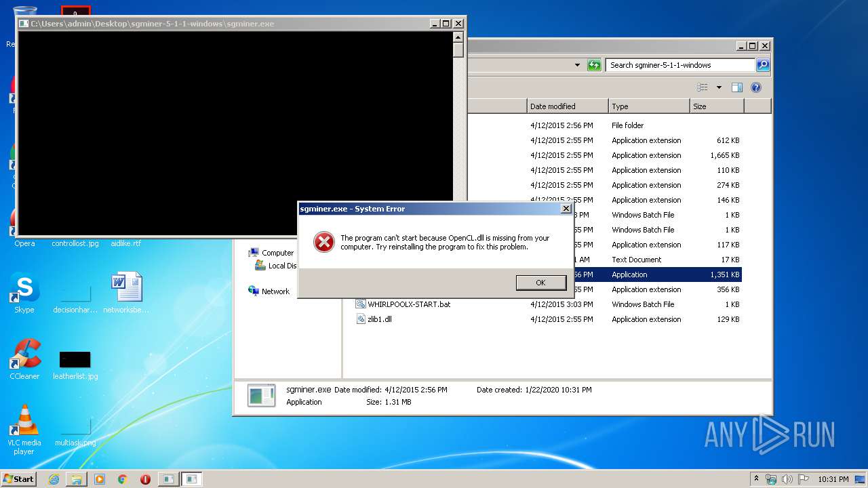Click the volume icon in the system tray
This screenshot has width=868, height=488.
click(787, 479)
